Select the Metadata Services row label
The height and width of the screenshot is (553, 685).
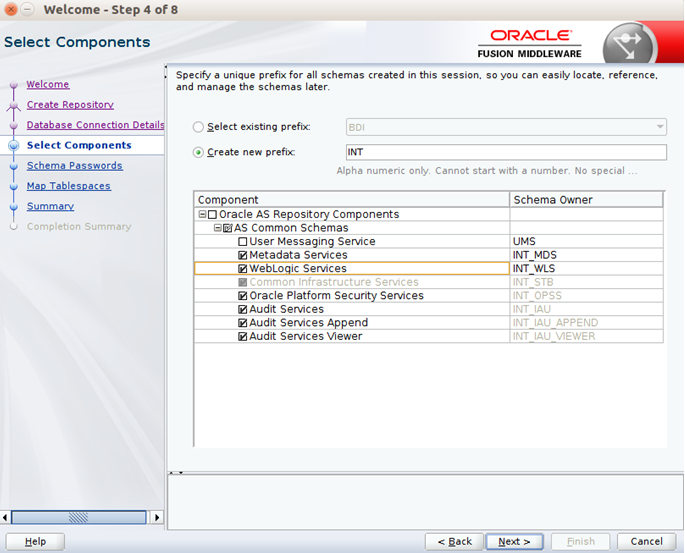(x=298, y=255)
